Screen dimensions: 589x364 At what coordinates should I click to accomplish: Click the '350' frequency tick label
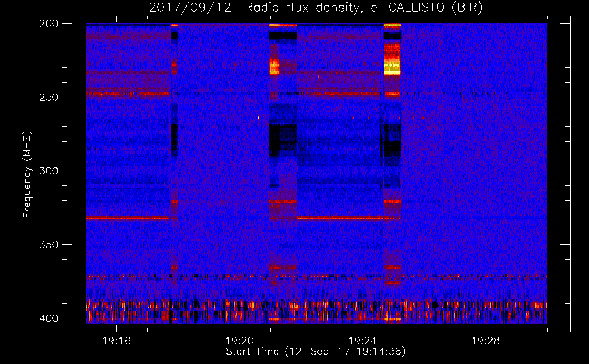click(48, 245)
